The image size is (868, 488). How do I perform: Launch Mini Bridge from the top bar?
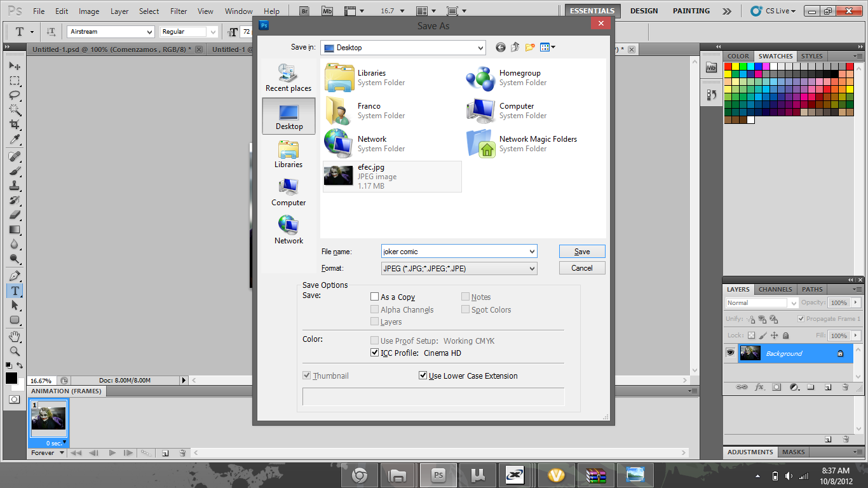pos(327,11)
